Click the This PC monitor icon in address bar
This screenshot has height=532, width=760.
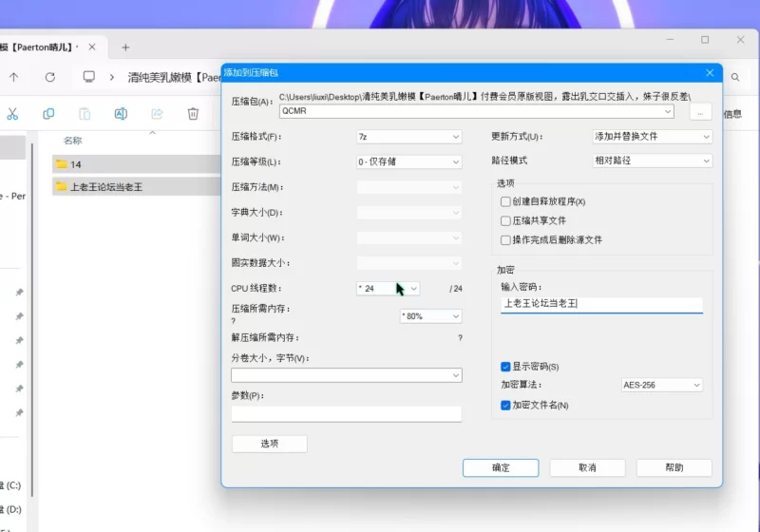click(x=88, y=77)
